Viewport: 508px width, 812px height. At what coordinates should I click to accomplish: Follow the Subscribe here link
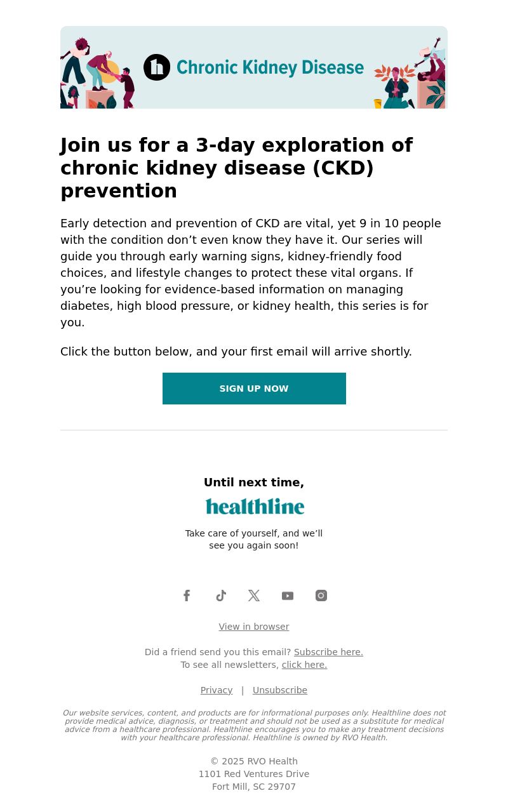click(x=328, y=652)
